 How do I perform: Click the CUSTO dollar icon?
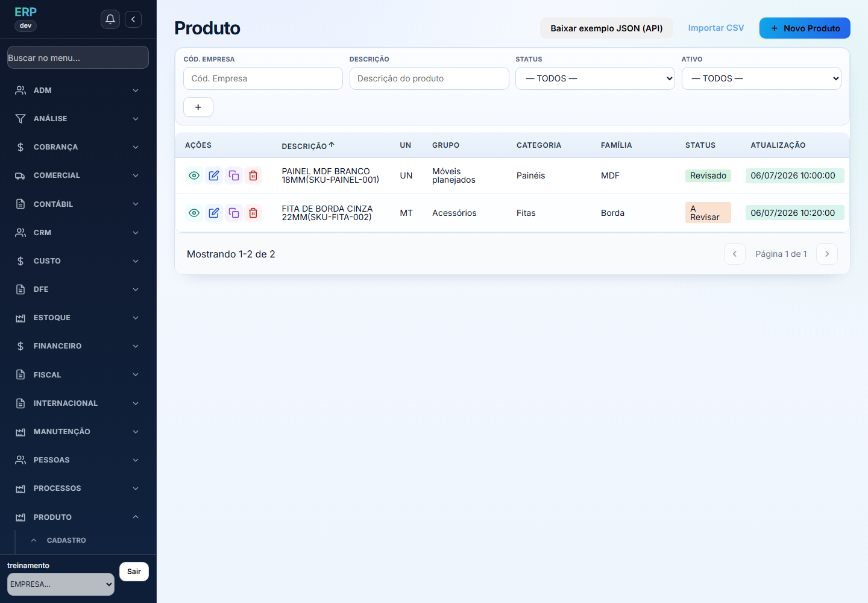(x=20, y=261)
